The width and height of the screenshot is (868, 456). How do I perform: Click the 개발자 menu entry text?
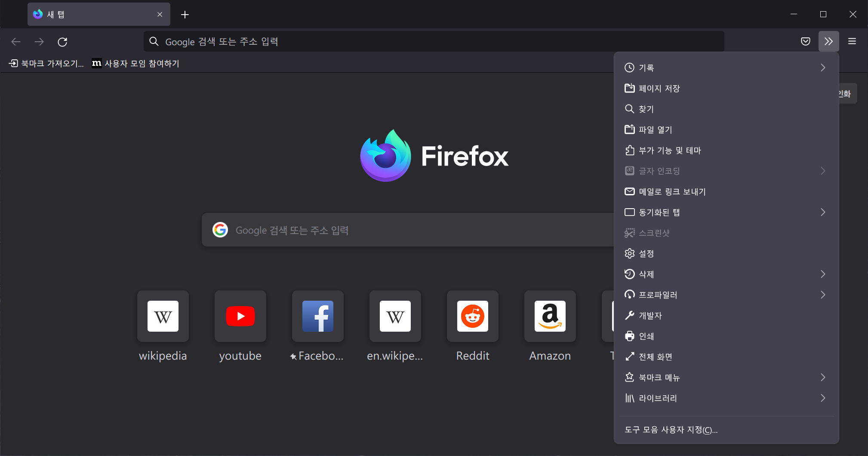(650, 315)
